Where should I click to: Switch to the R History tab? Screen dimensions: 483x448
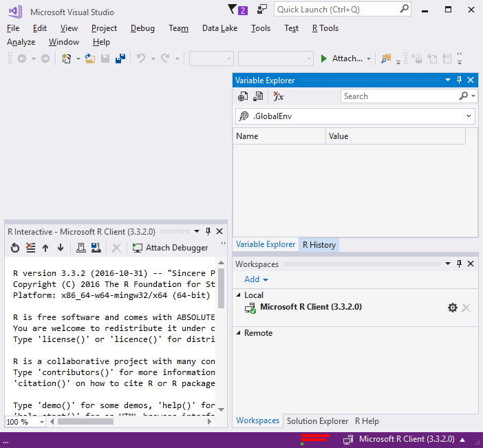[x=319, y=245]
